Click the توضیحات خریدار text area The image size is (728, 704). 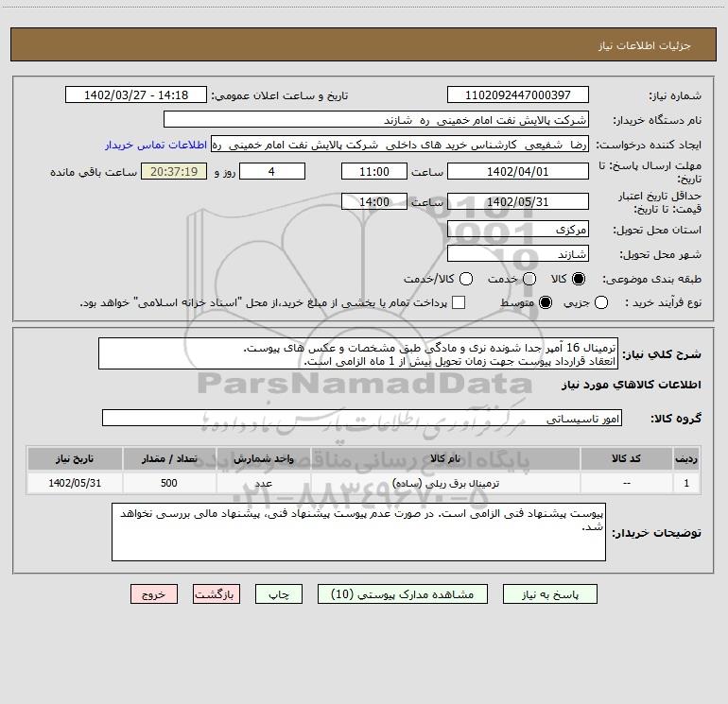[358, 532]
